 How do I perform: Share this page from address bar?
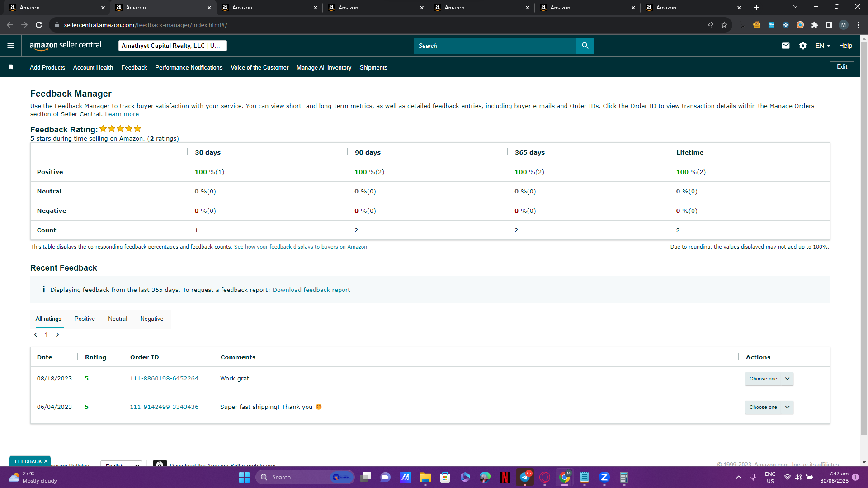click(710, 25)
